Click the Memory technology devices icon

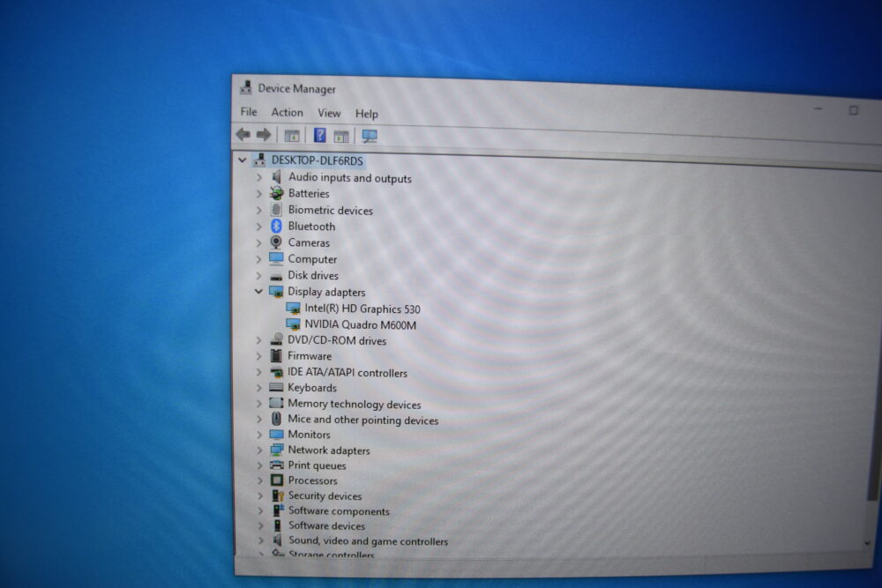coord(276,403)
